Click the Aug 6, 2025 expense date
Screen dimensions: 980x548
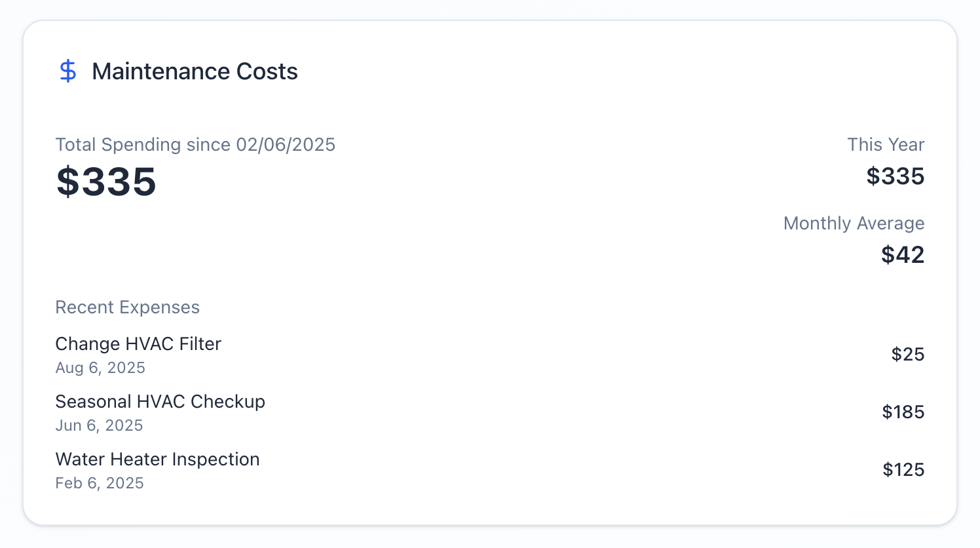(100, 368)
